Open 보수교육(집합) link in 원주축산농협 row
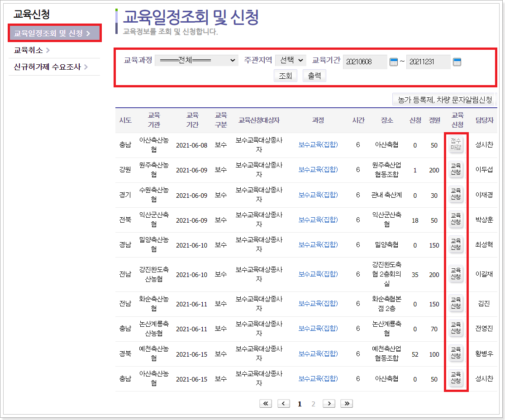The width and height of the screenshot is (505, 420). 318,169
